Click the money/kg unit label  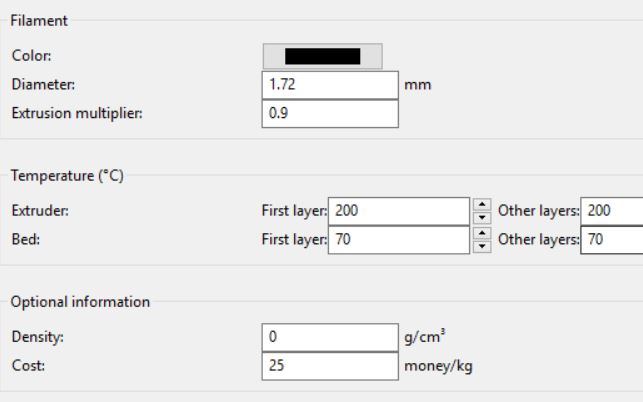[438, 366]
